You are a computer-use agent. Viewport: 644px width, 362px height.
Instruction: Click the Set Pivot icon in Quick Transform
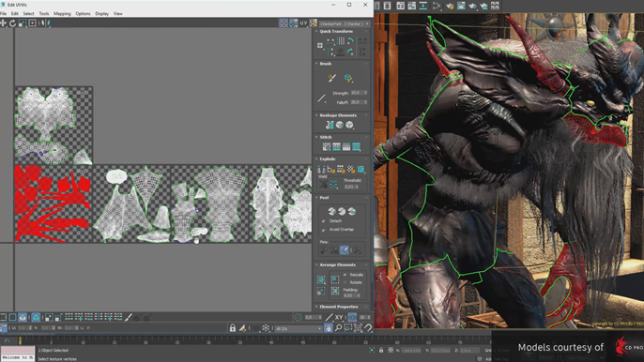[x=320, y=46]
